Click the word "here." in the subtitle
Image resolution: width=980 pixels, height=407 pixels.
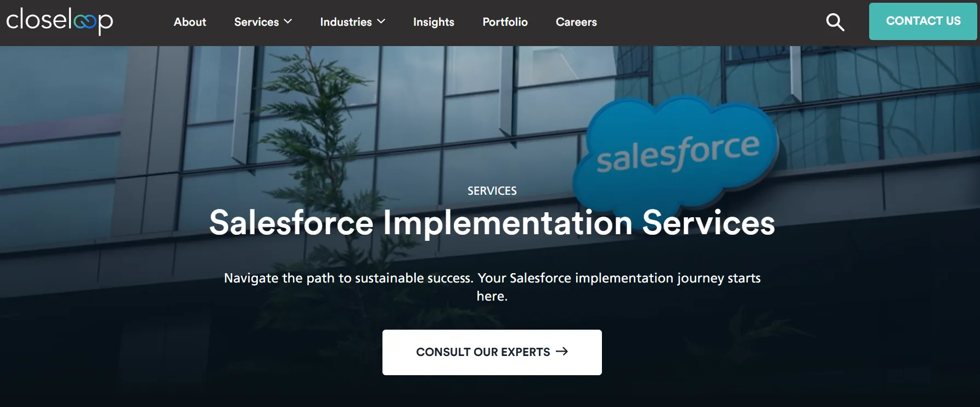coord(492,296)
